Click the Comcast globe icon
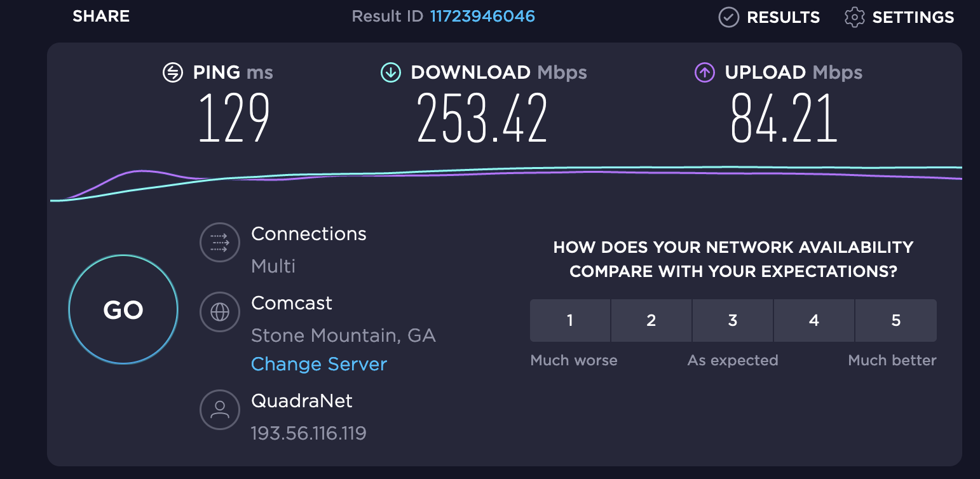 pos(220,311)
